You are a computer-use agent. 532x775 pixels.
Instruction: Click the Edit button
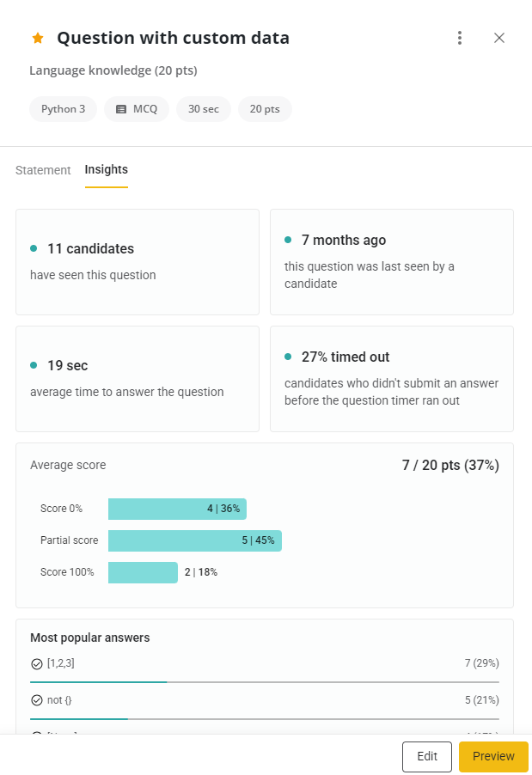pyautogui.click(x=426, y=756)
